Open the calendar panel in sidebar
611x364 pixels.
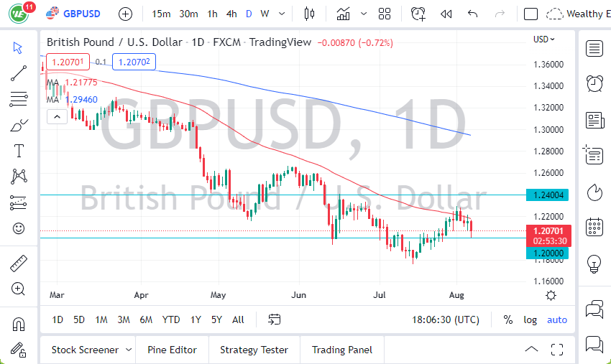click(x=594, y=227)
